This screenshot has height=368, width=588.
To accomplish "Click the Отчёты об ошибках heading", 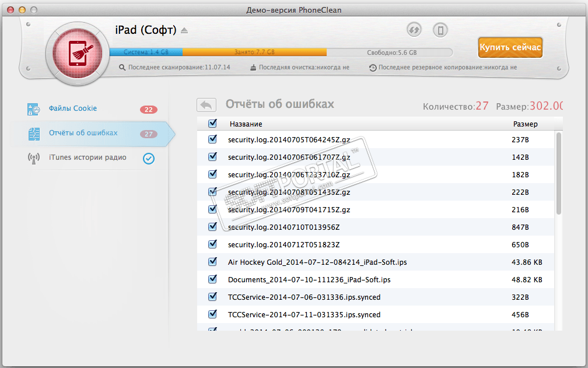I will pos(280,104).
